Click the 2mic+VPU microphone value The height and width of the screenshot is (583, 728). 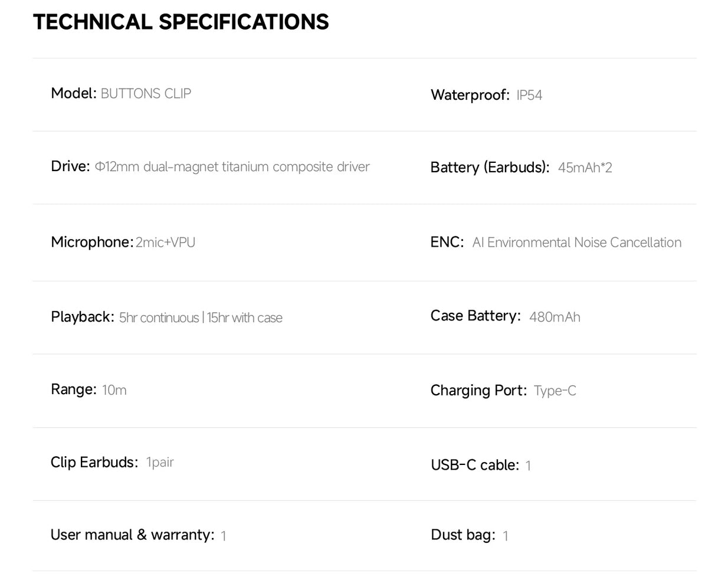(x=165, y=243)
